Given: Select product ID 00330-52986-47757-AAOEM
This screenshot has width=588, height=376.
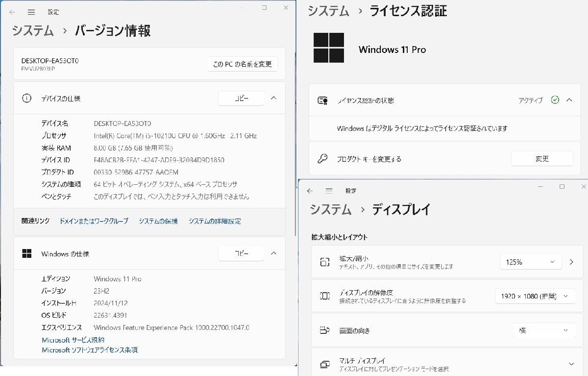Looking at the screenshot, I should coord(136,172).
